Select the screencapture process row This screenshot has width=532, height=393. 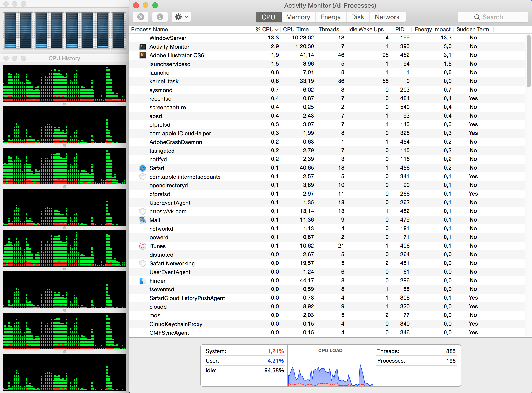[x=327, y=107]
